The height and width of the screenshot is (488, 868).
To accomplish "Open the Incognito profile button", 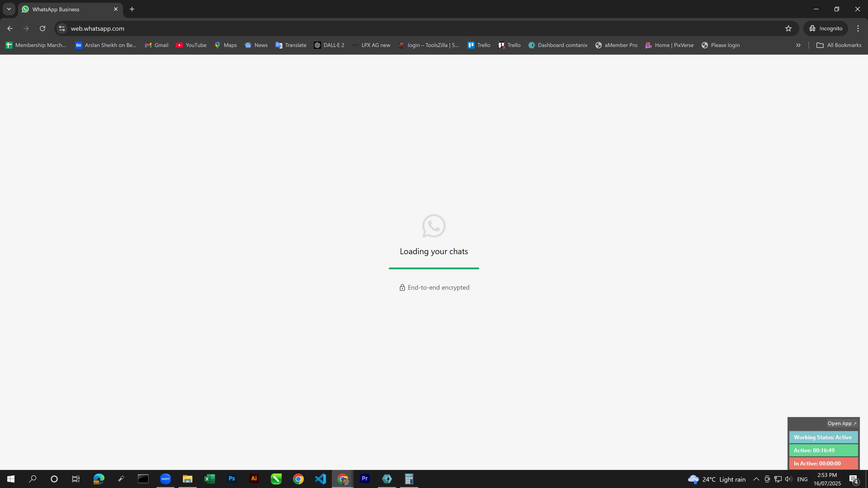I will click(826, 29).
